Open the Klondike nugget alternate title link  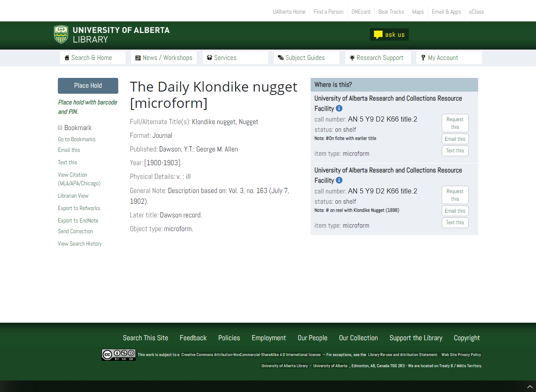[211, 122]
